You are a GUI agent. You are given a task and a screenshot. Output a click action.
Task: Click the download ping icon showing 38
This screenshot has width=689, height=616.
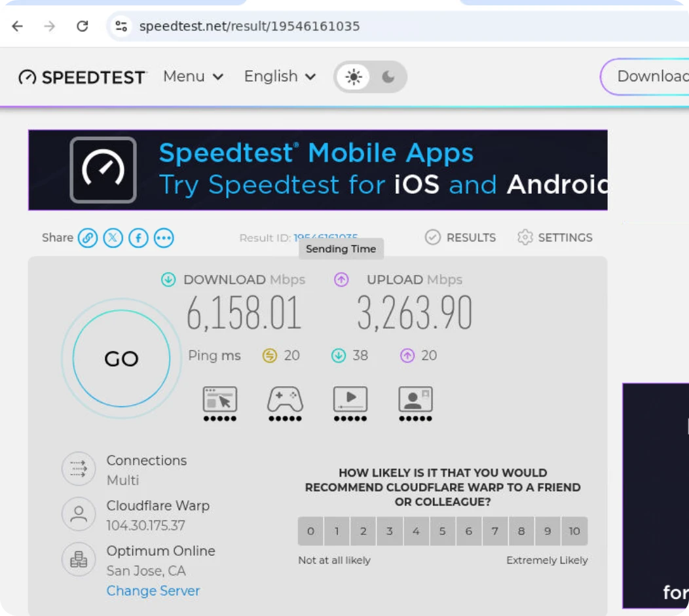[x=339, y=355]
